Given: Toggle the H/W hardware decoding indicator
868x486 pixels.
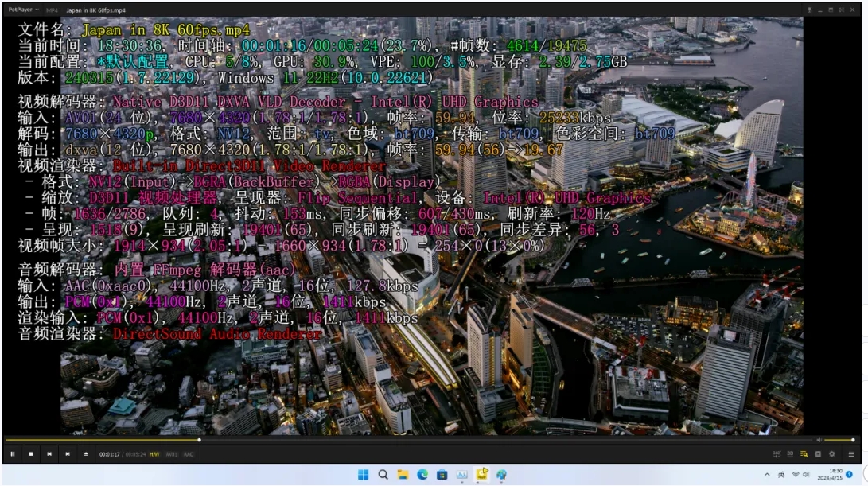Looking at the screenshot, I should pos(154,454).
